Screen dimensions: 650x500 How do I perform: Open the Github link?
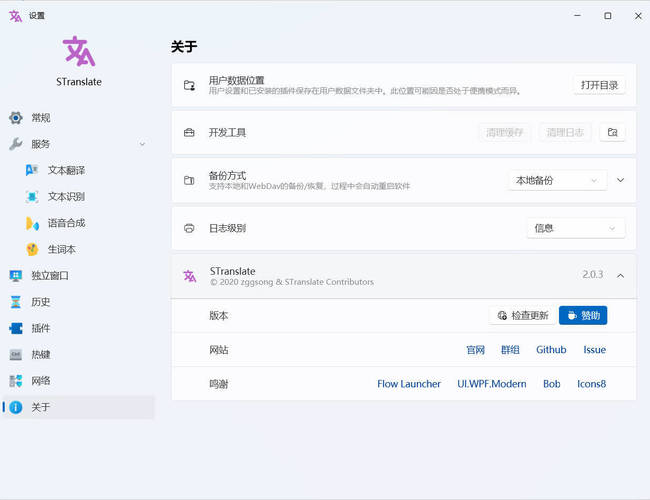(551, 350)
